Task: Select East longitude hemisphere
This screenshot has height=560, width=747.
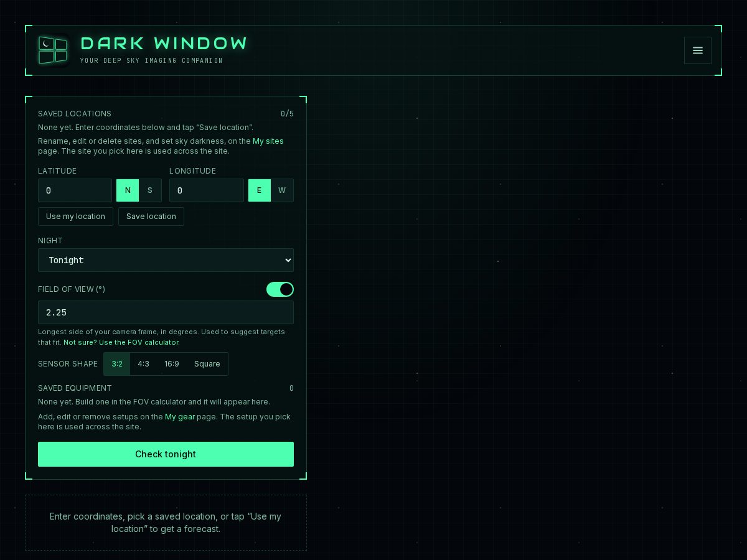Action: coord(260,190)
